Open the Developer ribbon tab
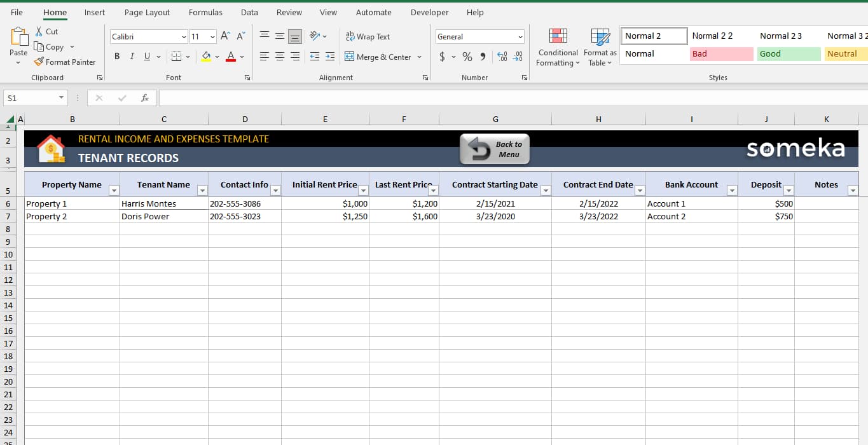 click(x=429, y=12)
